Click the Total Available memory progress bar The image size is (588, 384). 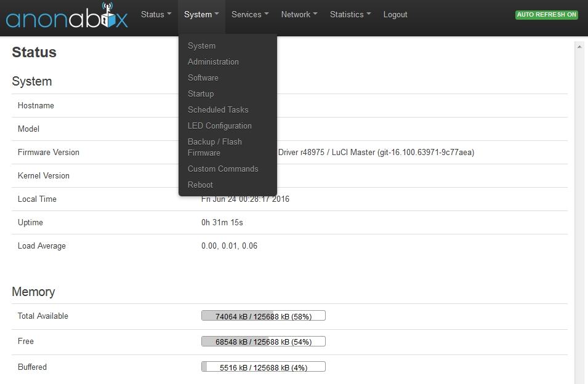(x=263, y=316)
